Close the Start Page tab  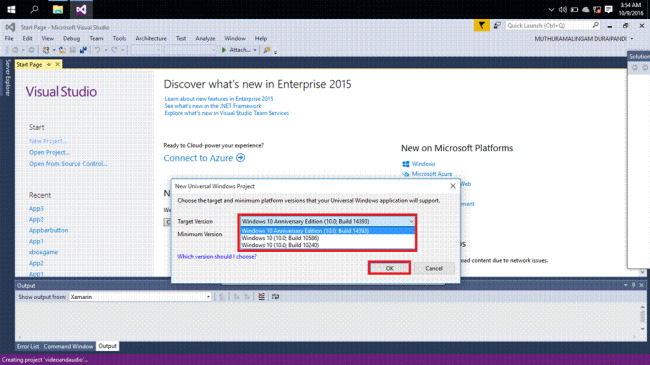point(58,64)
